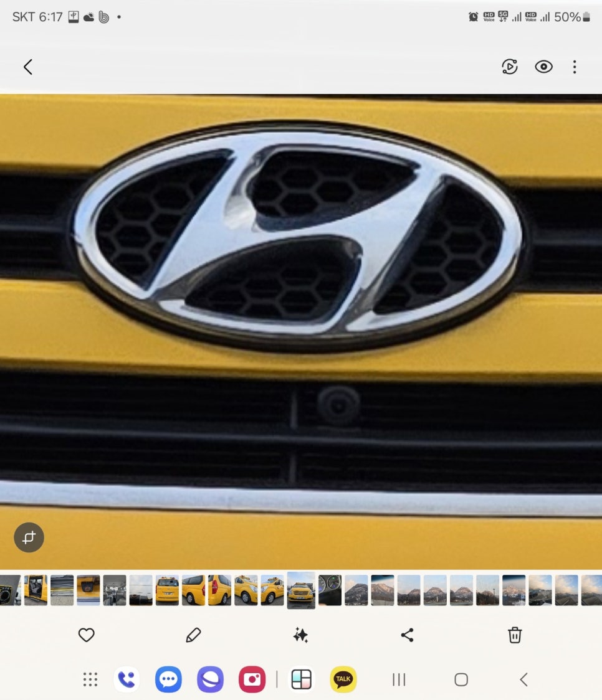The width and height of the screenshot is (602, 700).
Task: Select the highlighted current taxi front thumbnail
Action: point(301,590)
